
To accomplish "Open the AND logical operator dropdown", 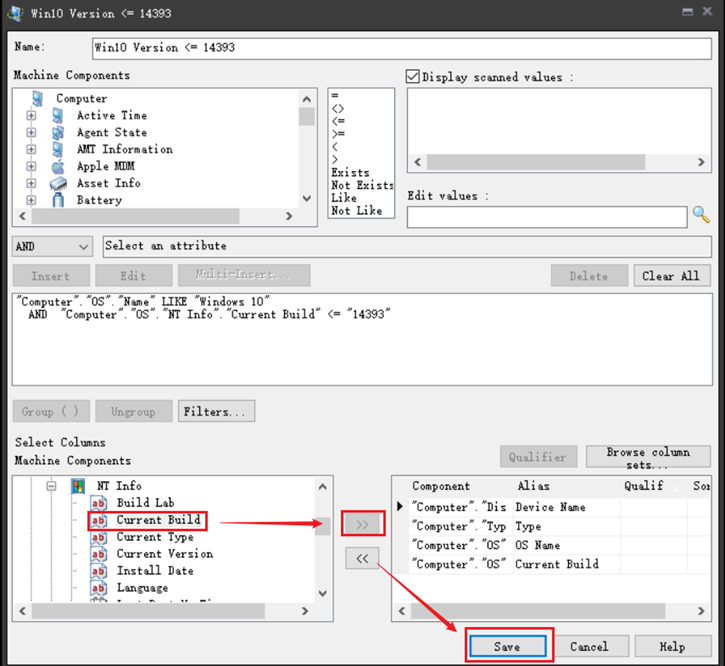I will pyautogui.click(x=52, y=247).
